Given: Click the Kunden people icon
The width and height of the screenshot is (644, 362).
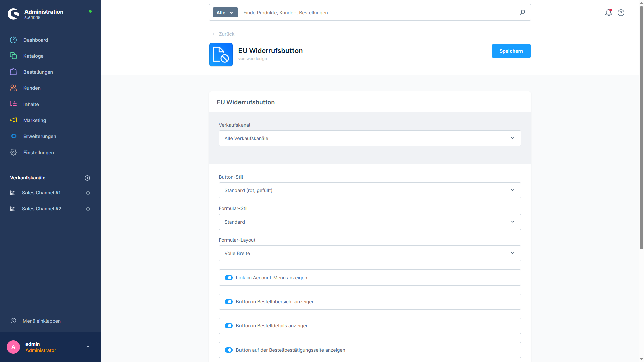Looking at the screenshot, I should click(x=13, y=88).
